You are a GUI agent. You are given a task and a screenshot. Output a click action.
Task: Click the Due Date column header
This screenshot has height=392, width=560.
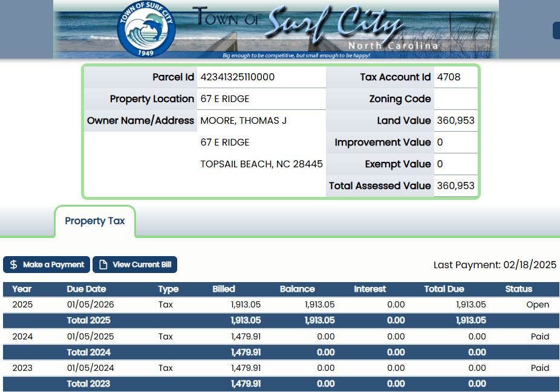86,289
